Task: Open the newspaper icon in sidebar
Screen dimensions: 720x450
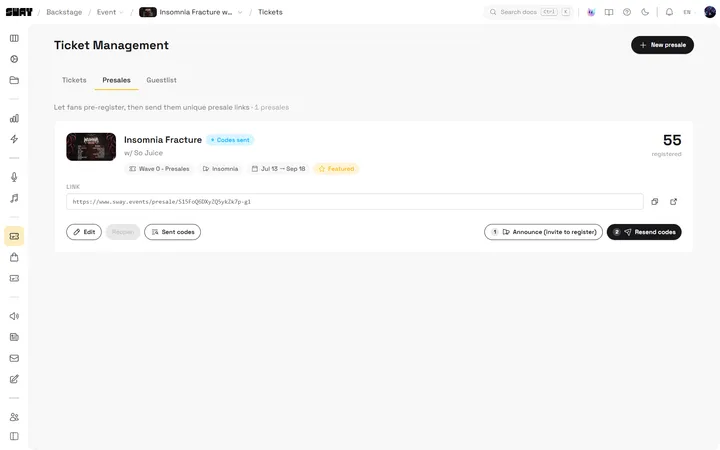Action: point(14,337)
